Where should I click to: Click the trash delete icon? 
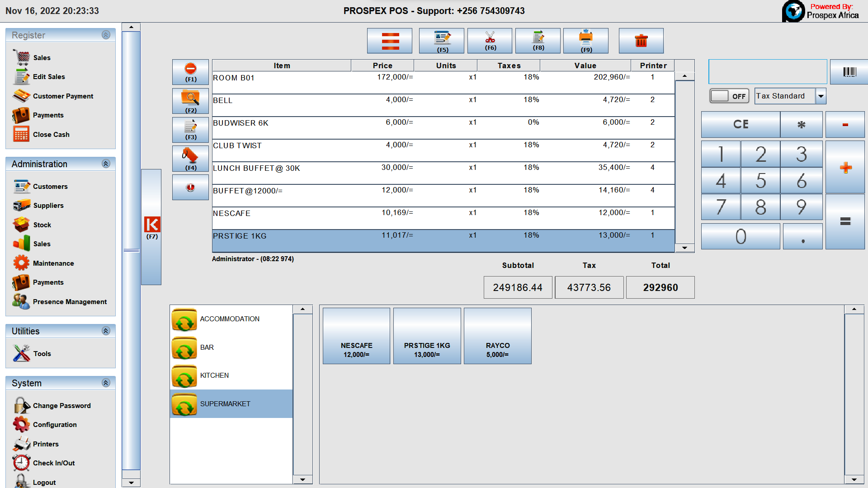(641, 41)
